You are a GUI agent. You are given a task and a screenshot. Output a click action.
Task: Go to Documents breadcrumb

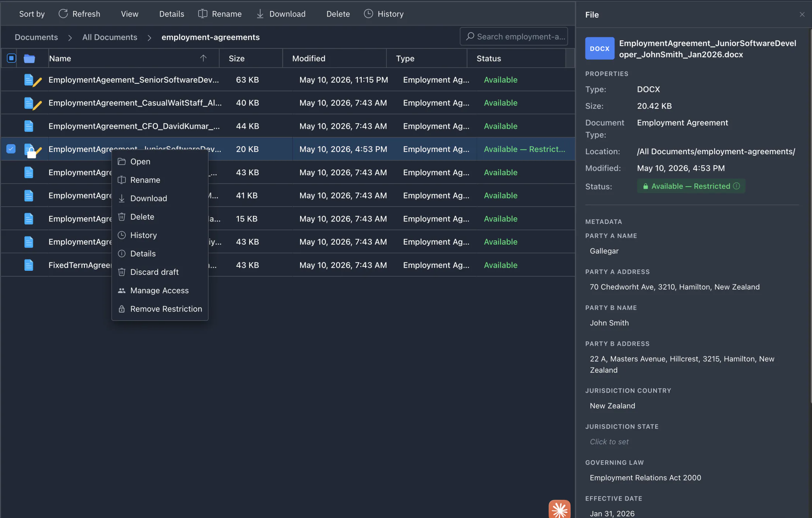tap(36, 37)
